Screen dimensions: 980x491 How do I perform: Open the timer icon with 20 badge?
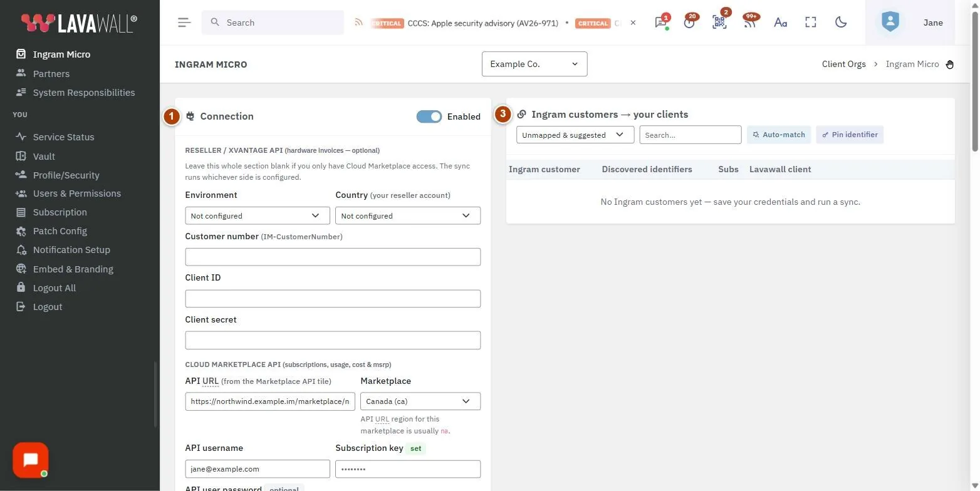(690, 23)
